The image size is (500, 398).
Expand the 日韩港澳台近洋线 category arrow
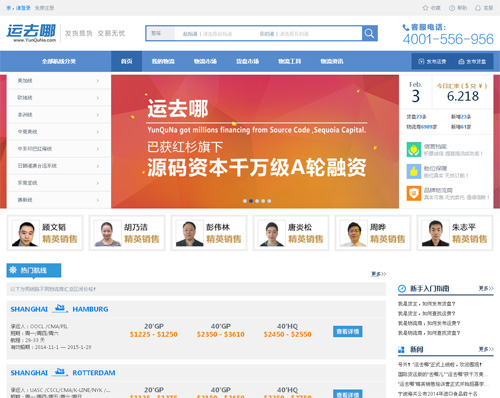coord(98,166)
